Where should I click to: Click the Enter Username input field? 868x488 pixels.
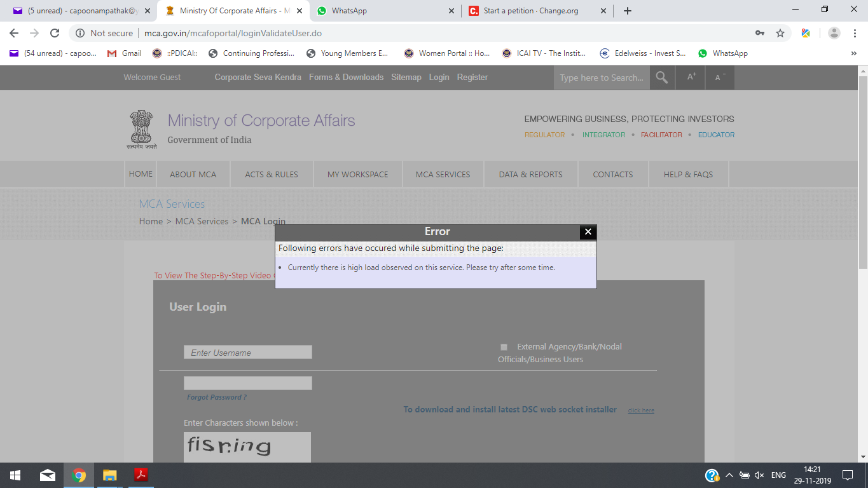pos(247,353)
